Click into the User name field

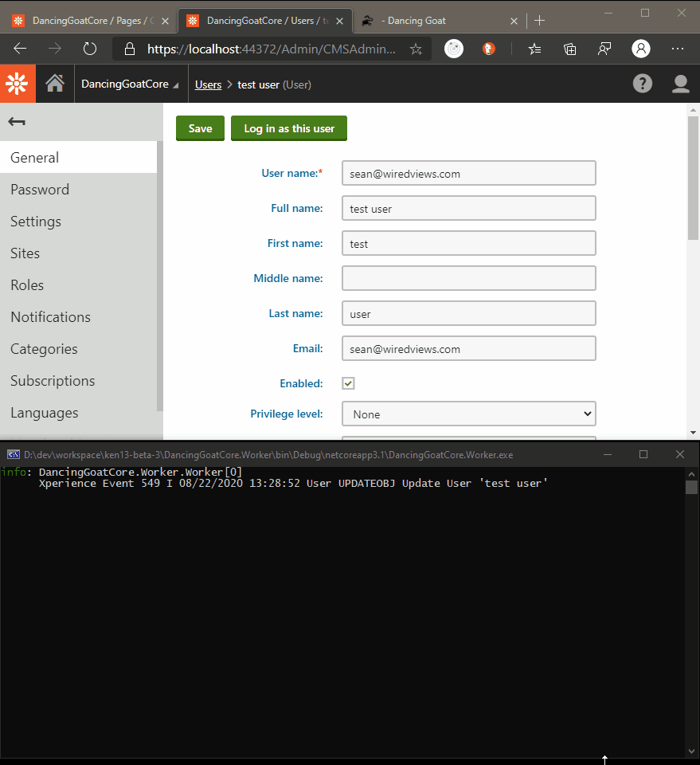coord(469,173)
